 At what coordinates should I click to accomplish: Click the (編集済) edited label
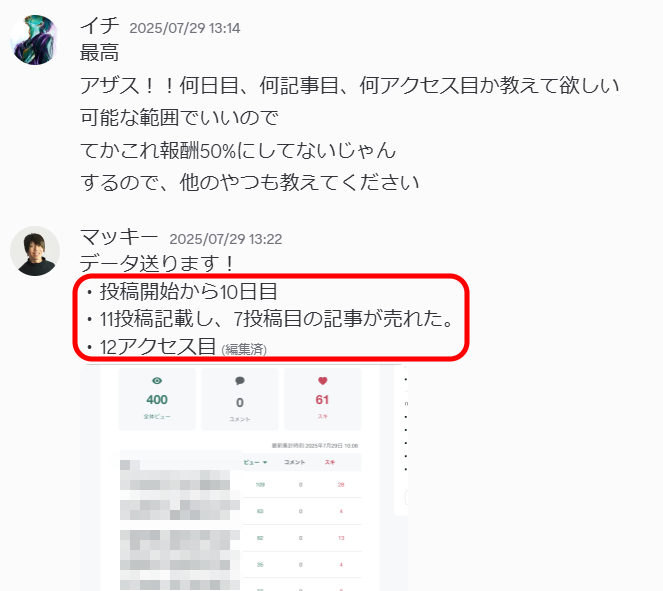[x=244, y=349]
